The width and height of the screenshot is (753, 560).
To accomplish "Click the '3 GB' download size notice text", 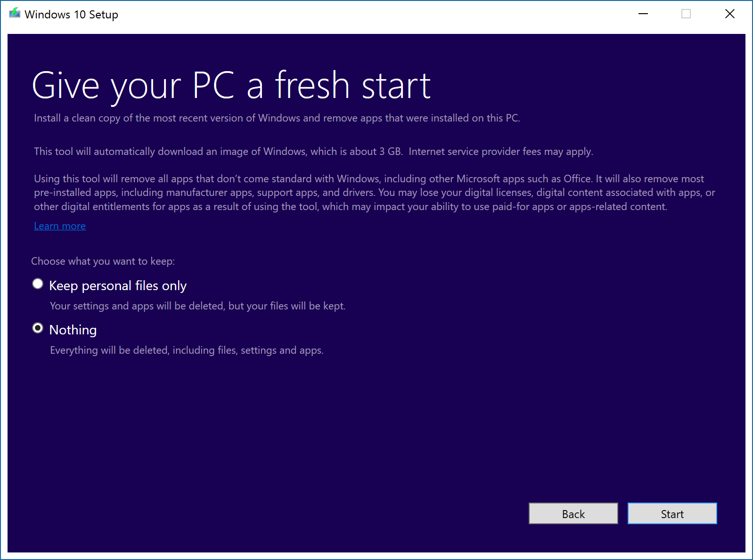I will click(x=313, y=152).
